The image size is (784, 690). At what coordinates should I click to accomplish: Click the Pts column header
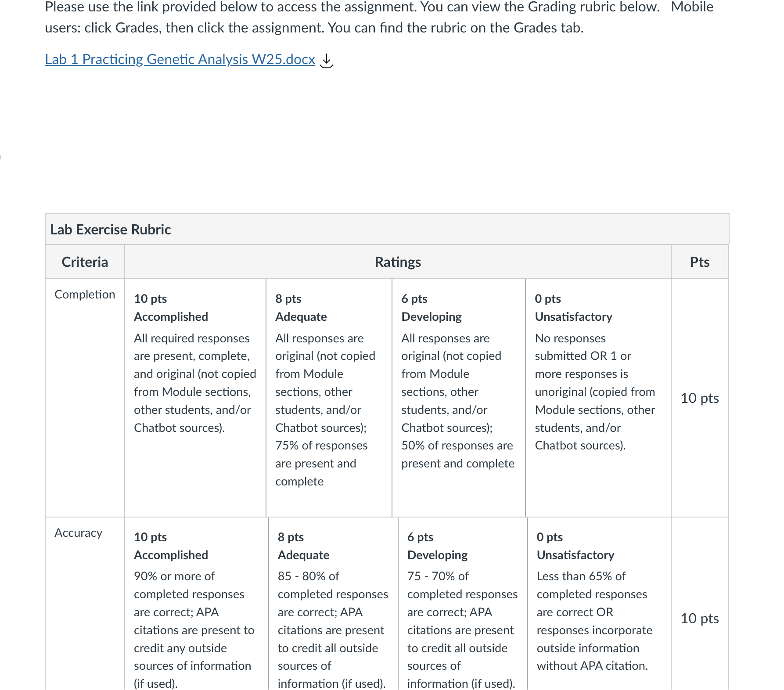tap(699, 262)
